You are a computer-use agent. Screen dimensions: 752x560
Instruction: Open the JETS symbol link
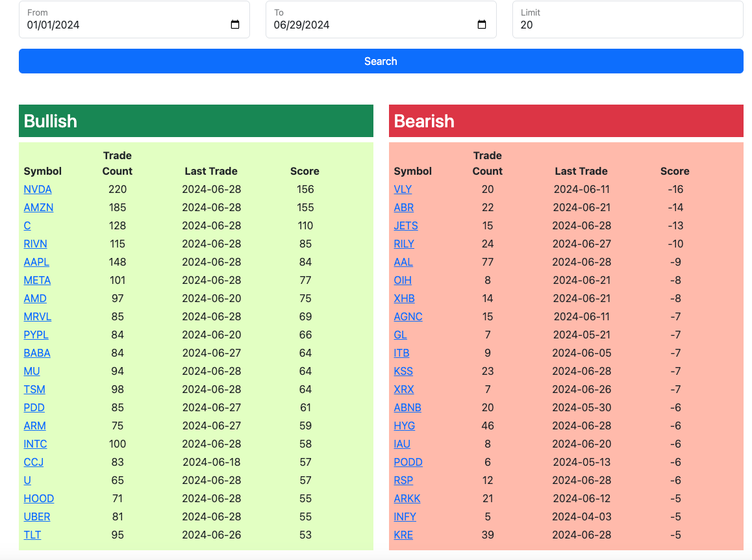pyautogui.click(x=406, y=225)
